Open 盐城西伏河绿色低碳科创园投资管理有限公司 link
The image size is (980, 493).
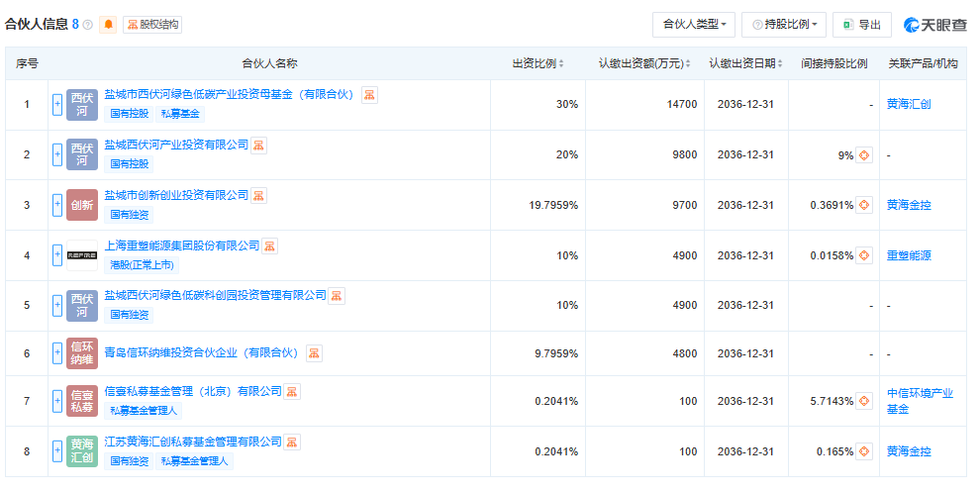point(215,295)
